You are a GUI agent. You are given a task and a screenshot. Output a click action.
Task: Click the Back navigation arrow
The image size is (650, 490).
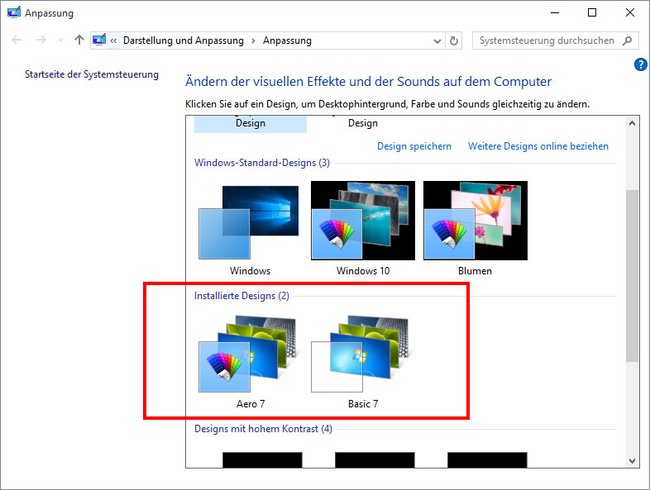[17, 40]
